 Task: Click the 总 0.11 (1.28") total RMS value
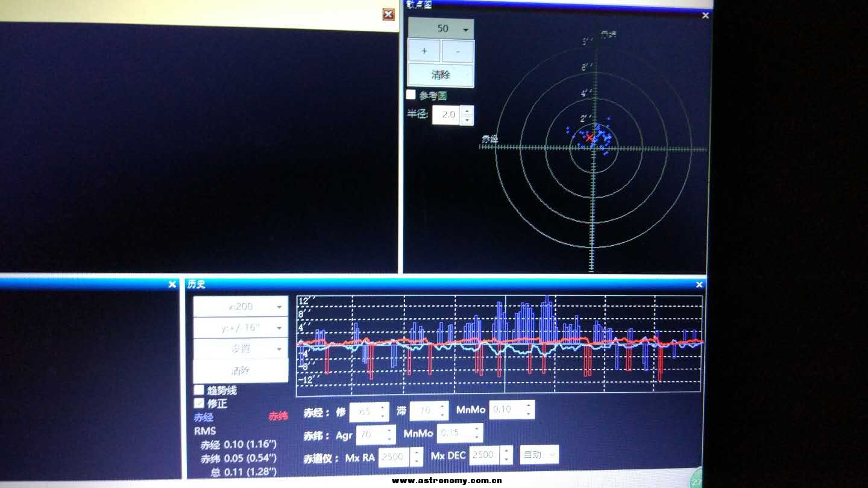pos(243,472)
